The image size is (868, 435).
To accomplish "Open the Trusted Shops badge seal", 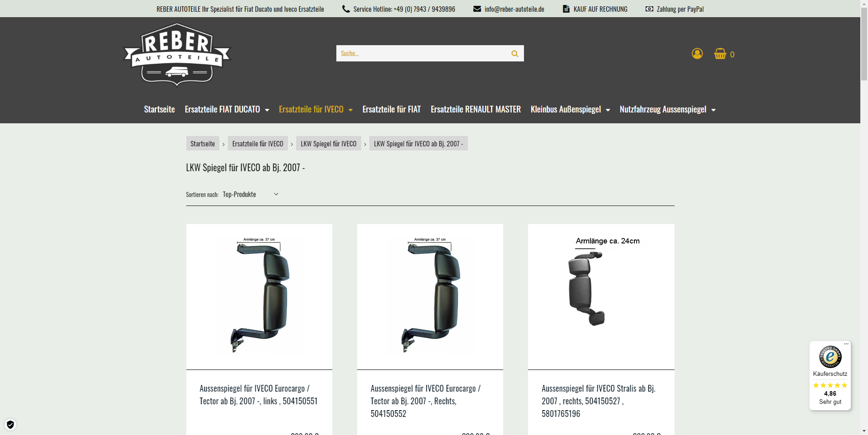I will (830, 356).
